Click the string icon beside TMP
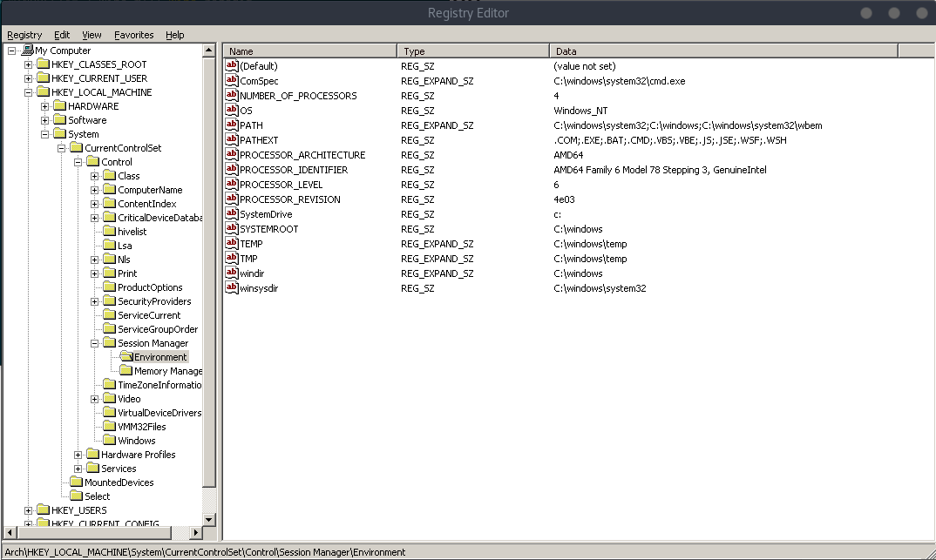 [x=232, y=259]
